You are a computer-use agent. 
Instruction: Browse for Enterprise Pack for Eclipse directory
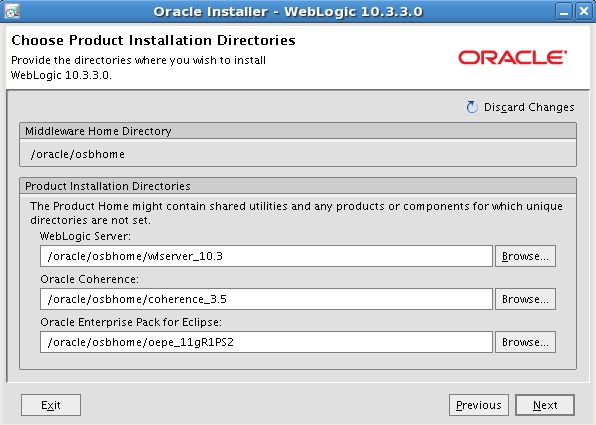pyautogui.click(x=525, y=342)
